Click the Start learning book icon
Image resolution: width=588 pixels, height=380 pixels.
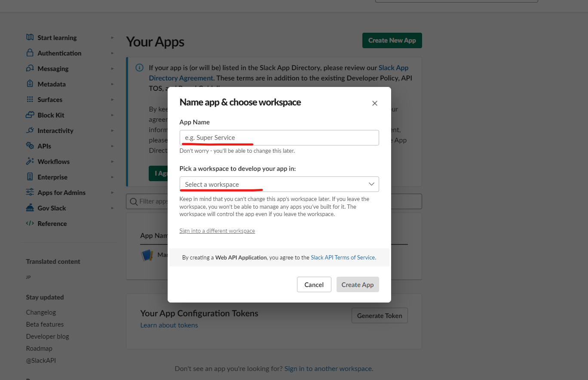pyautogui.click(x=30, y=37)
